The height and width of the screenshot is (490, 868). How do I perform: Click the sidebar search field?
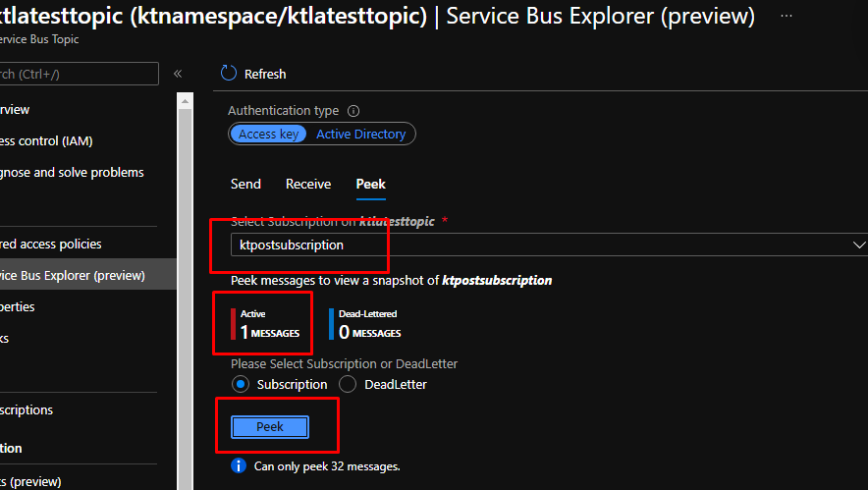point(77,74)
